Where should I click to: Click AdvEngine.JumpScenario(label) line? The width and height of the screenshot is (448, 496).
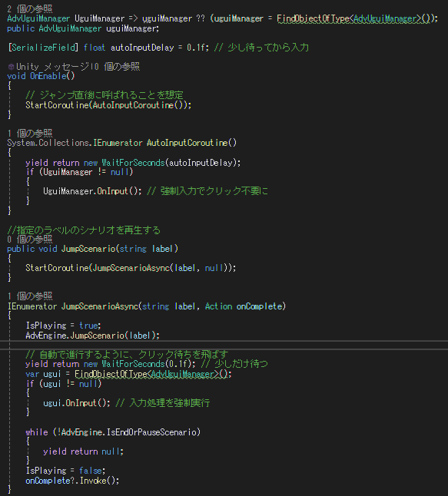coord(92,336)
